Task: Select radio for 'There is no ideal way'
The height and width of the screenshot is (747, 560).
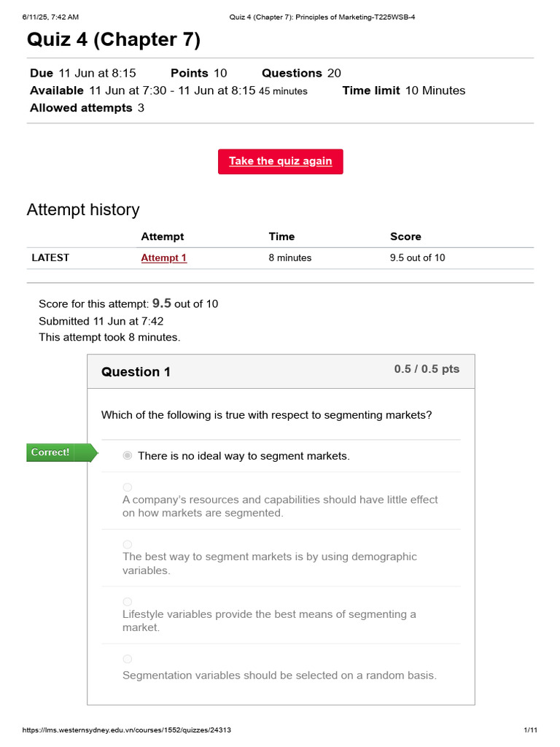Action: 128,455
